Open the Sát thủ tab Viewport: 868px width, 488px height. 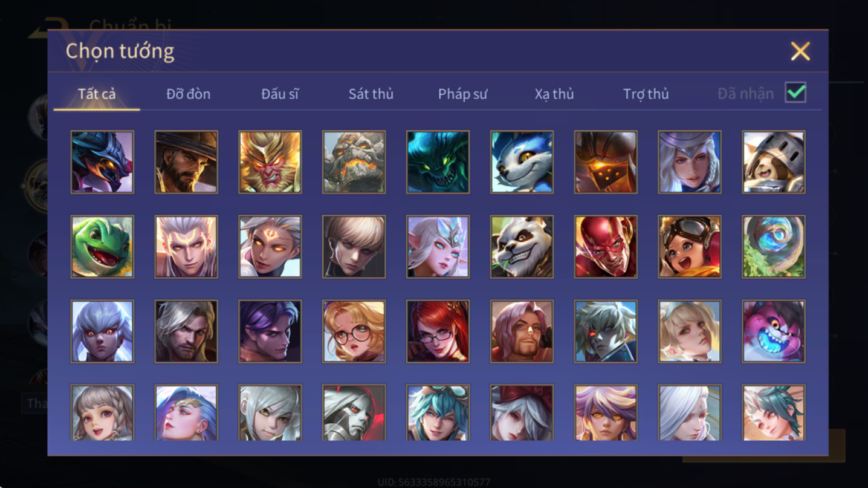click(371, 94)
